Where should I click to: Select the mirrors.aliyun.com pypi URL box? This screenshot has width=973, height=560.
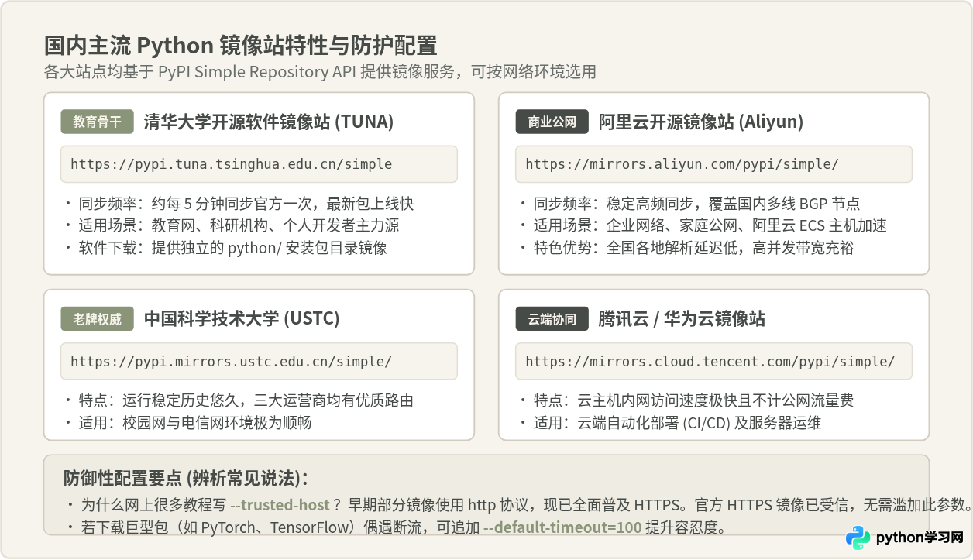713,164
